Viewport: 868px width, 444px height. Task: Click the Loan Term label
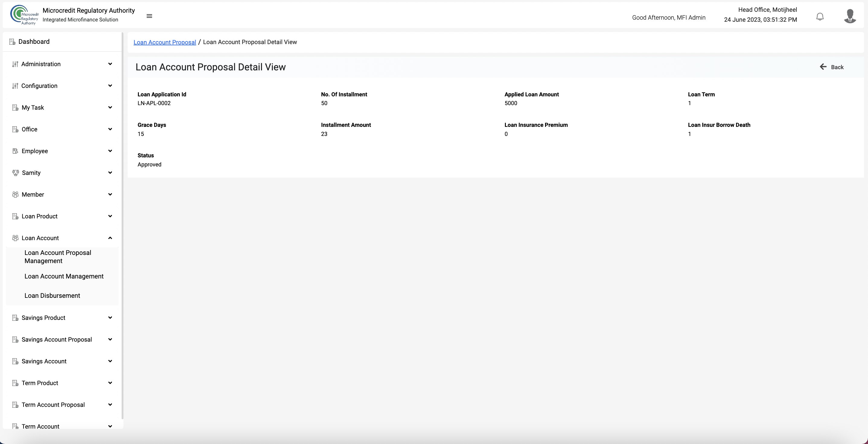(x=701, y=95)
